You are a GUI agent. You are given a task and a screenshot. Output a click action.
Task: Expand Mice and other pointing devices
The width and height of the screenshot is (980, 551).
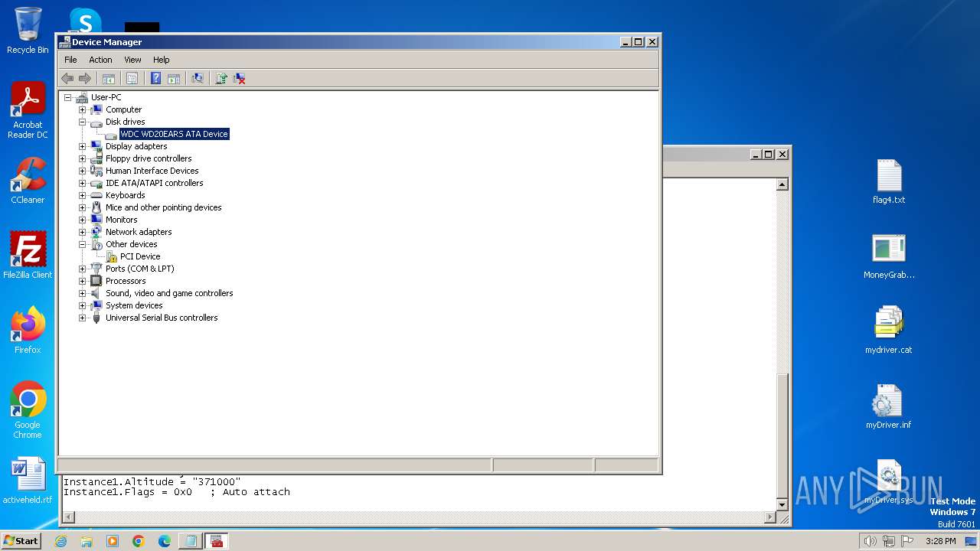pyautogui.click(x=82, y=207)
